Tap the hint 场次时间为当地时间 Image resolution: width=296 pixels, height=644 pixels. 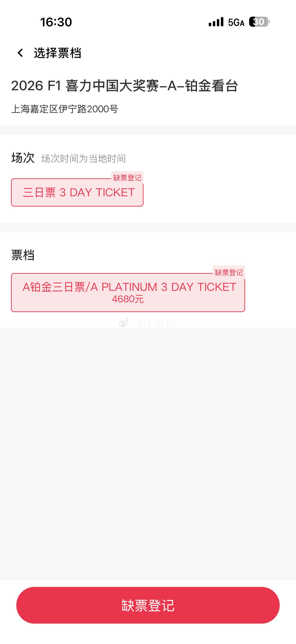[x=84, y=159]
